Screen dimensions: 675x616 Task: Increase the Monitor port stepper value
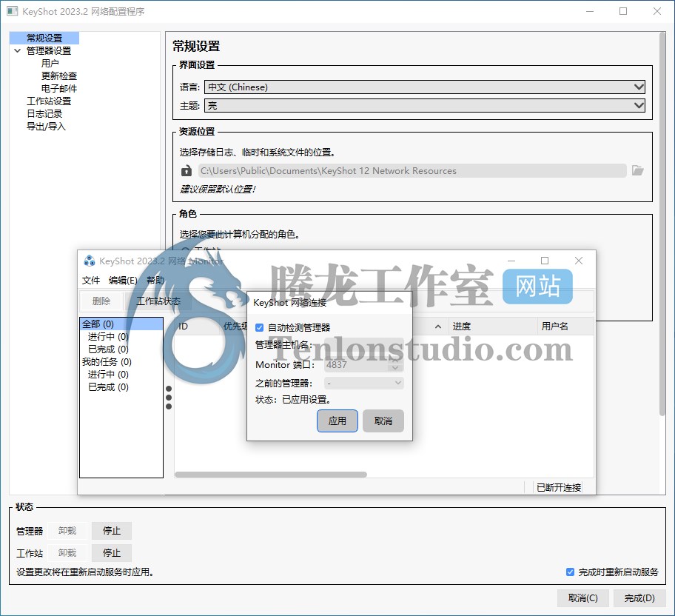(x=395, y=361)
